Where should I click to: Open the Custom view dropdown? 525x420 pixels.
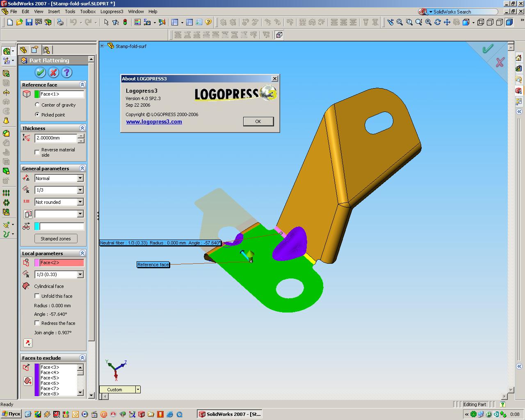point(138,390)
